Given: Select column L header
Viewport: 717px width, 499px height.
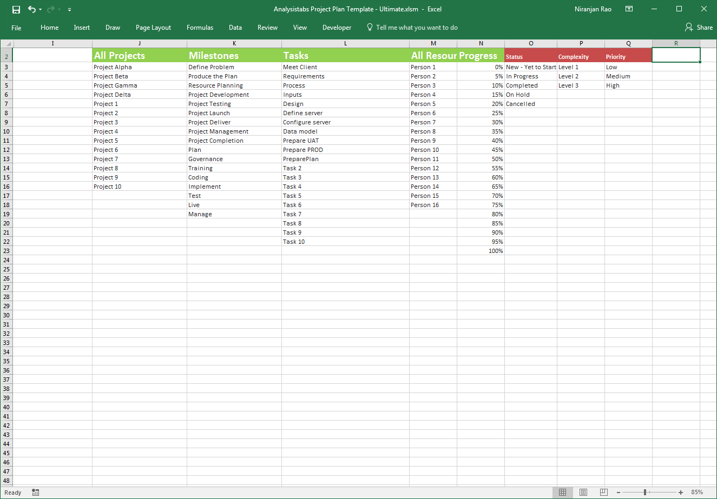Looking at the screenshot, I should (345, 43).
